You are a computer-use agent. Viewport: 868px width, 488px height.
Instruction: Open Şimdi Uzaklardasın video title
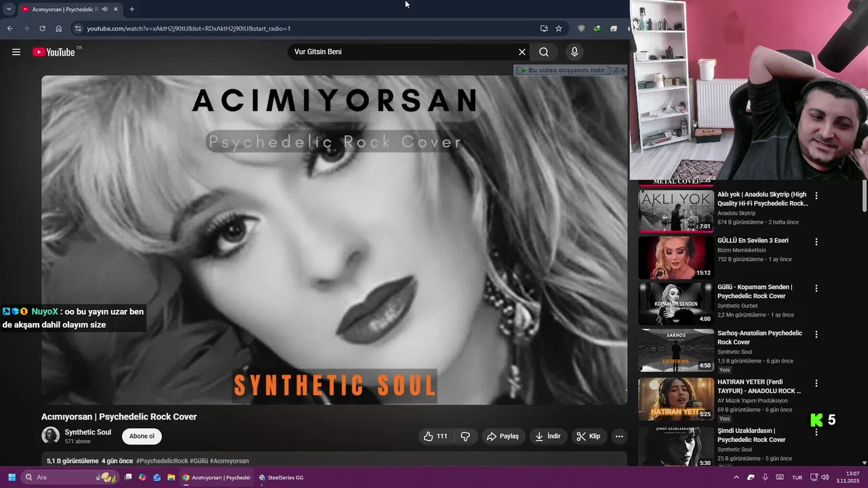pos(751,435)
